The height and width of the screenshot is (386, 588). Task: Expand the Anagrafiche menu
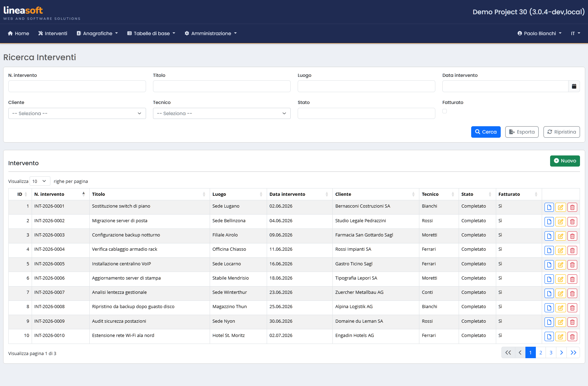(x=97, y=33)
